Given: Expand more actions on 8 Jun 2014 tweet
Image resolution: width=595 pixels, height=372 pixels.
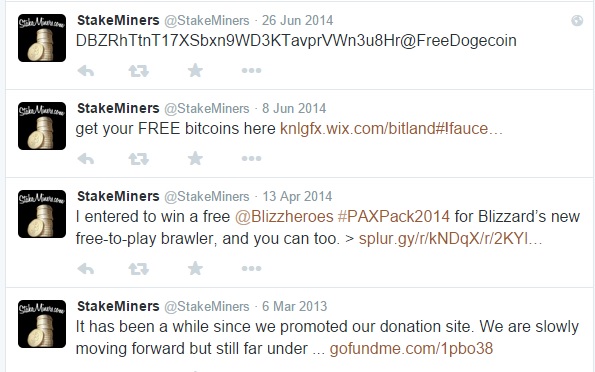Looking at the screenshot, I should tap(251, 159).
